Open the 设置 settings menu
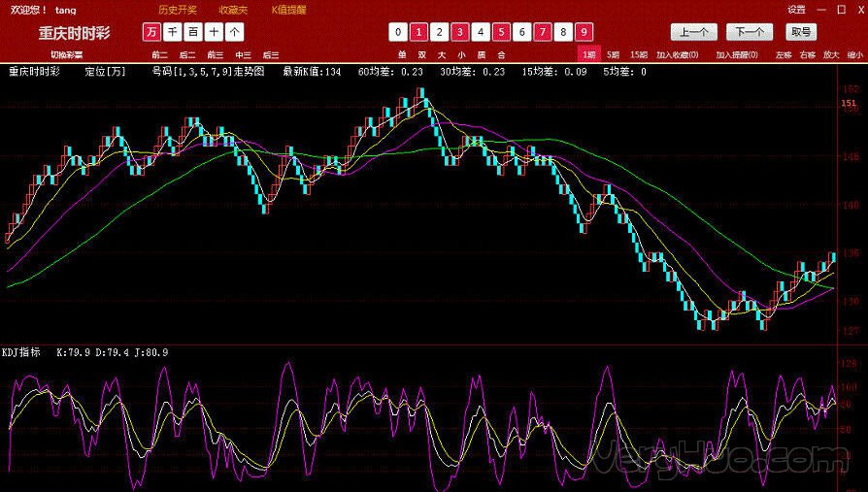This screenshot has width=868, height=492. (x=796, y=9)
